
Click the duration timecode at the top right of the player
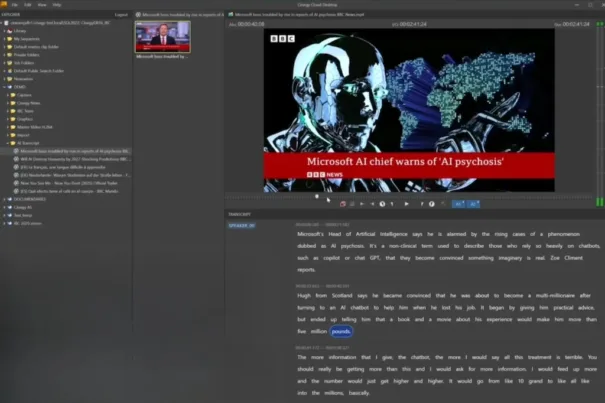coord(572,24)
